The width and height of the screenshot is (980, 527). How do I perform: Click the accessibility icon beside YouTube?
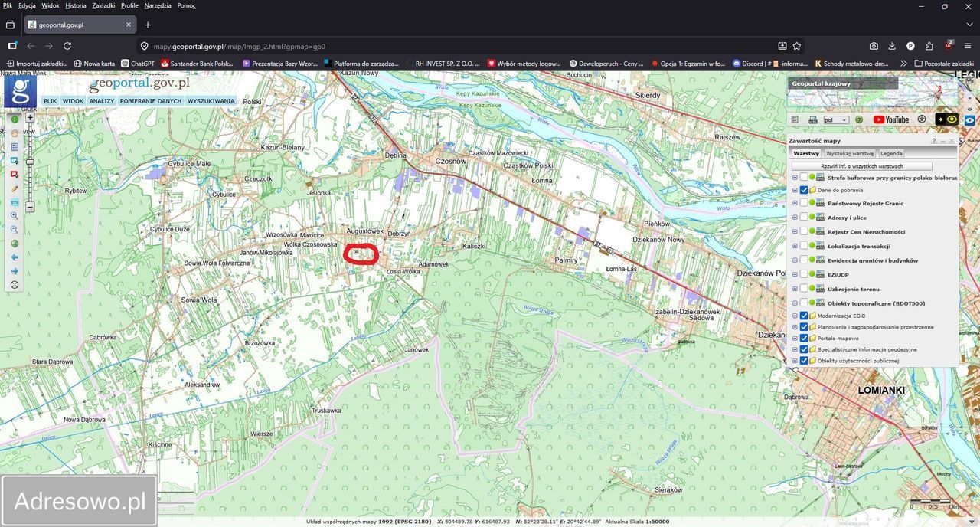click(x=922, y=119)
